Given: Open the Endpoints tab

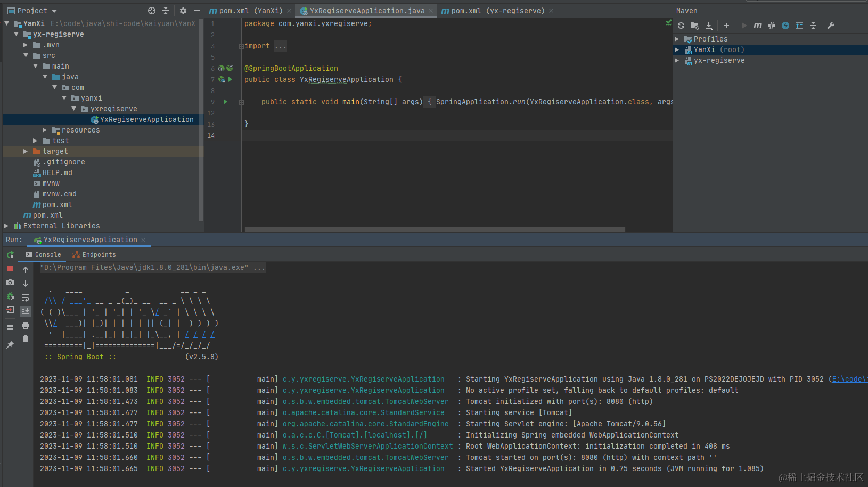Looking at the screenshot, I should coord(94,254).
